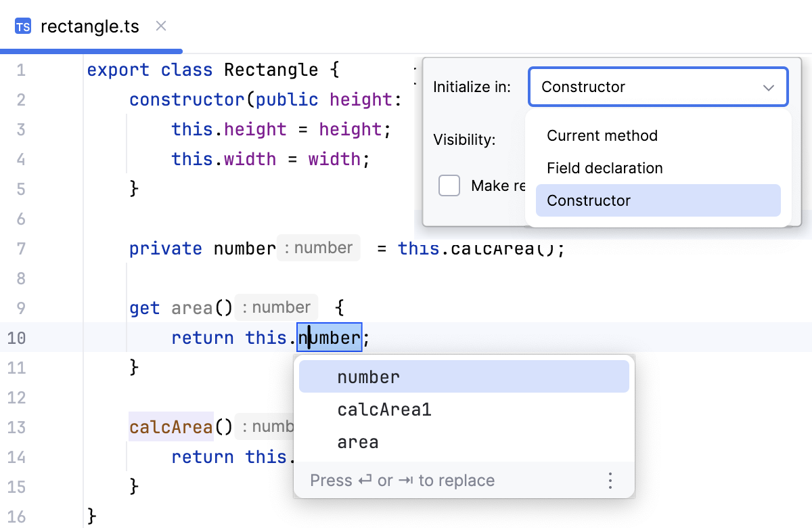This screenshot has height=528, width=812.
Task: Click the number inlay type hint
Action: [318, 248]
